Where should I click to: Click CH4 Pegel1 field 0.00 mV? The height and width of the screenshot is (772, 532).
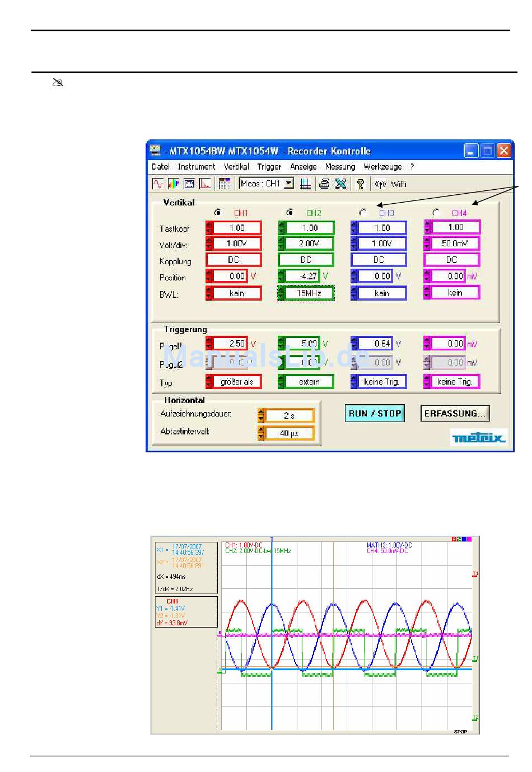point(449,344)
